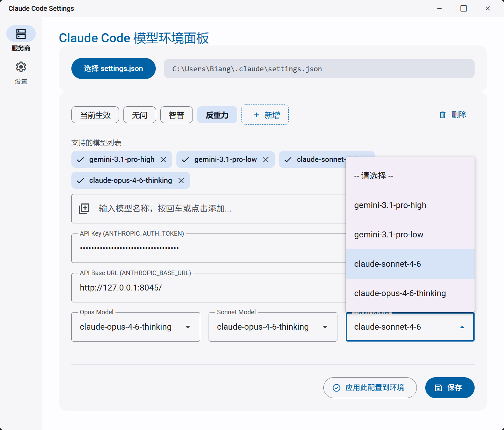Choose gemini-3.1-pro-low from dropdown list
The height and width of the screenshot is (430, 504).
pos(410,235)
